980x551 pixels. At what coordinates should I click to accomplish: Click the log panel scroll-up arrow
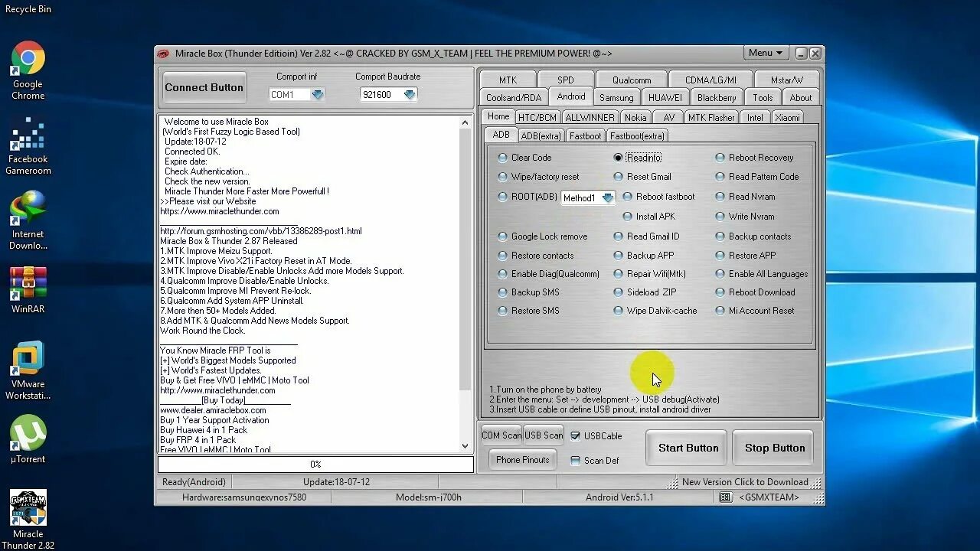tap(465, 122)
